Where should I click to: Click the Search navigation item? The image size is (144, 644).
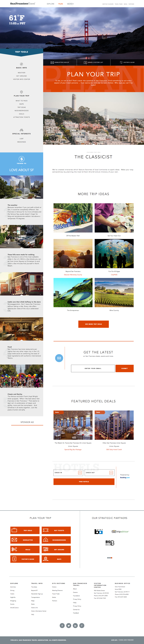point(70,4)
